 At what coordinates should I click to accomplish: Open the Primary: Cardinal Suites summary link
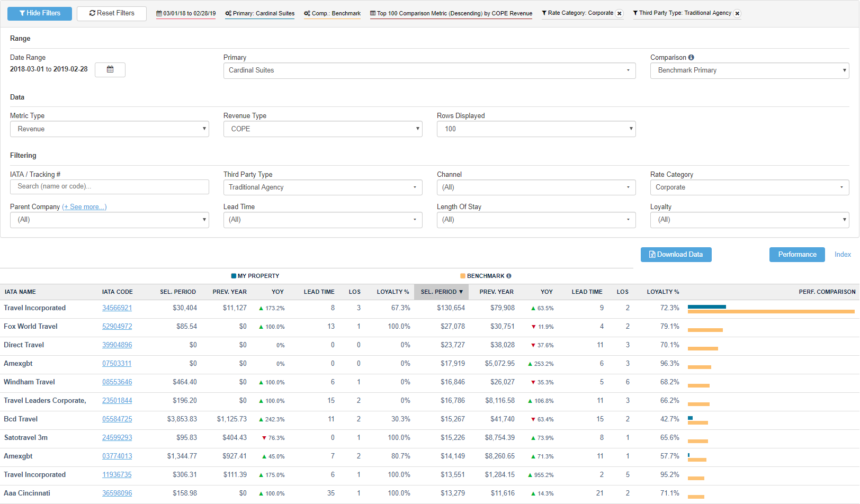pyautogui.click(x=259, y=13)
